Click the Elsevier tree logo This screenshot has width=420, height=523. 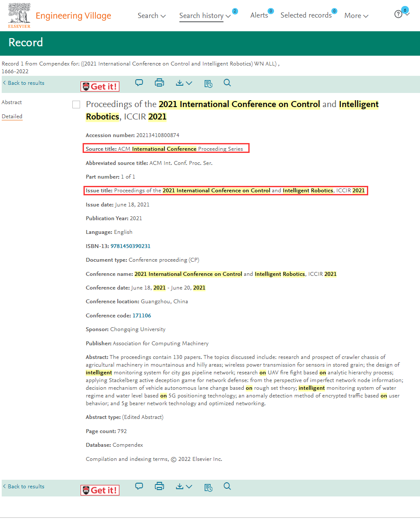tap(19, 15)
